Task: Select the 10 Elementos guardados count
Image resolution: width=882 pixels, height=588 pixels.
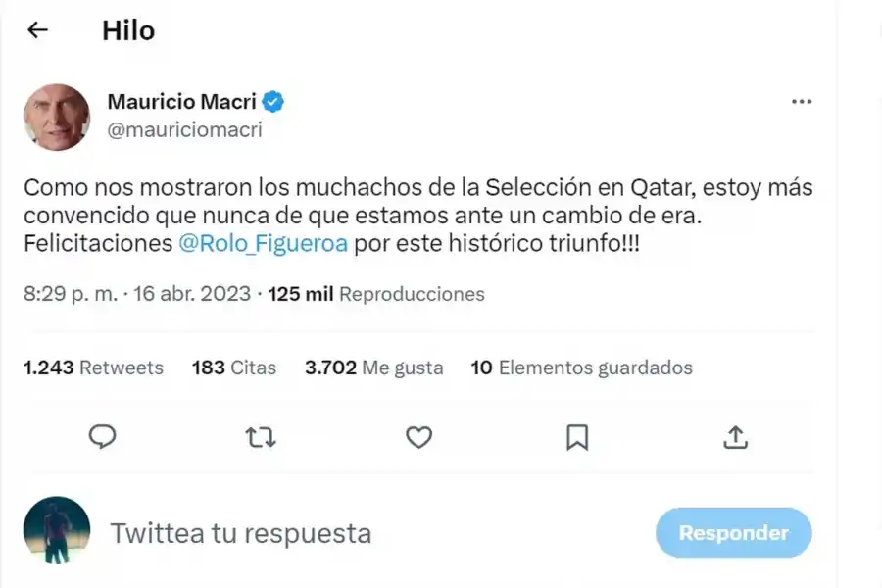Action: coord(582,367)
